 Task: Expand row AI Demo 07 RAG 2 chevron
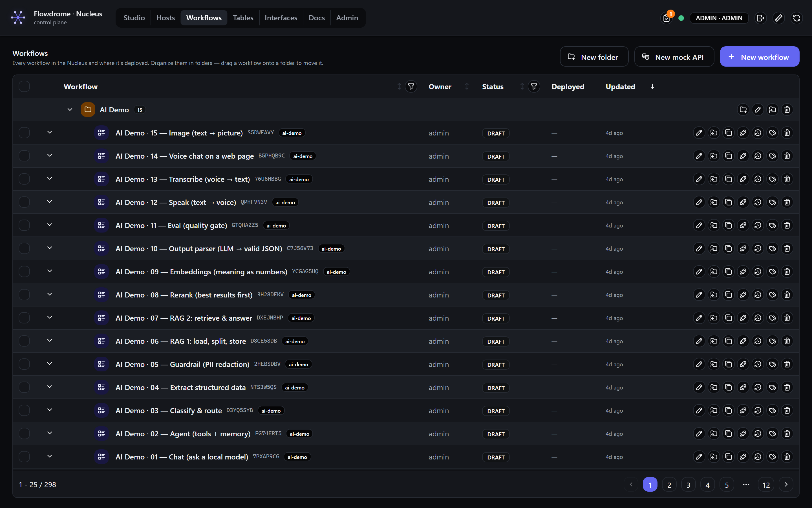point(50,317)
